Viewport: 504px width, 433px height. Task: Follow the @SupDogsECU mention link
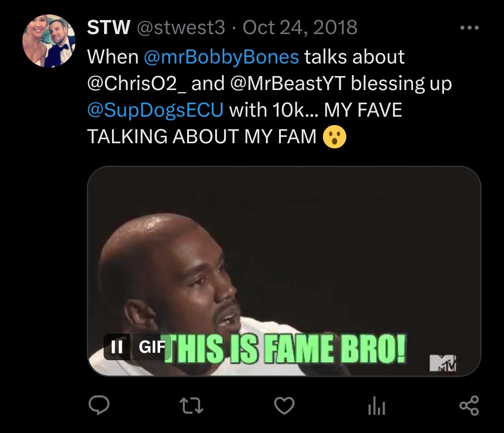155,110
